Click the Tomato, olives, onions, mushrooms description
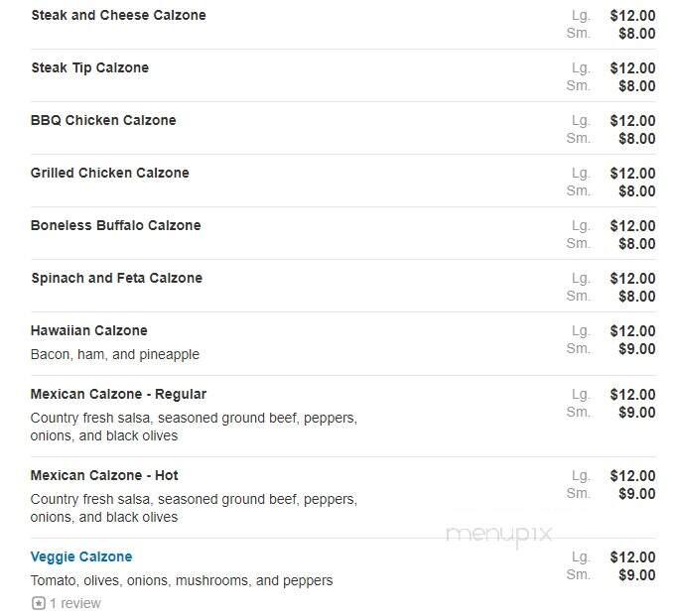The height and width of the screenshot is (616, 677). click(x=182, y=580)
